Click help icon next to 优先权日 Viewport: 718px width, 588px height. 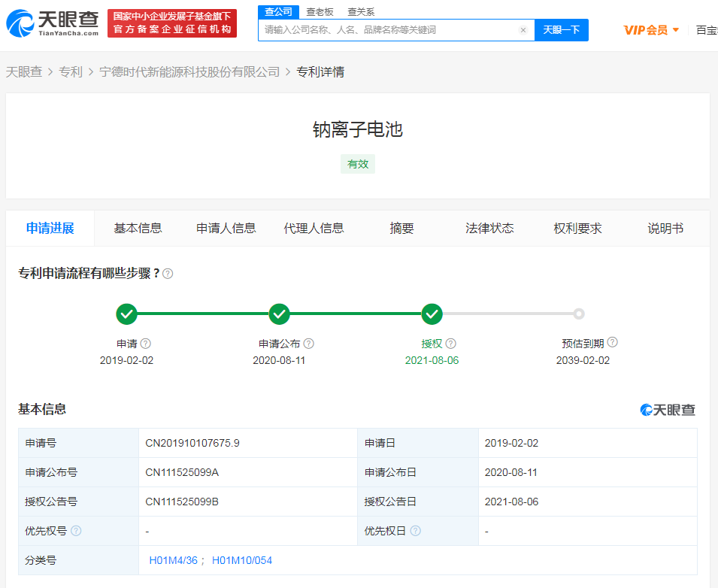click(x=416, y=531)
